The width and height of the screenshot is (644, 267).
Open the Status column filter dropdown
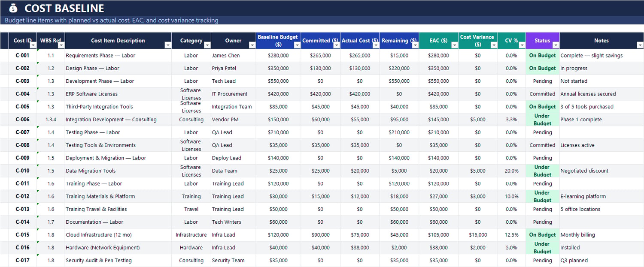[x=556, y=45]
